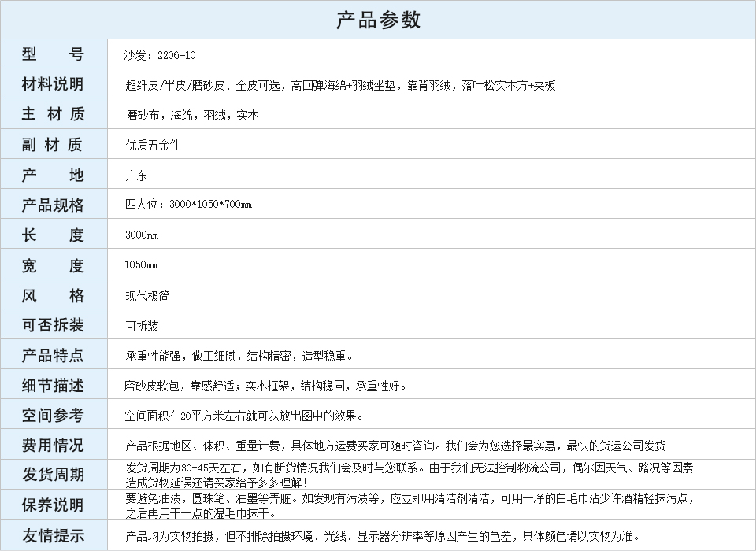Click the 友情提示 label cell
Screen dimensions: 756x551
click(x=54, y=534)
